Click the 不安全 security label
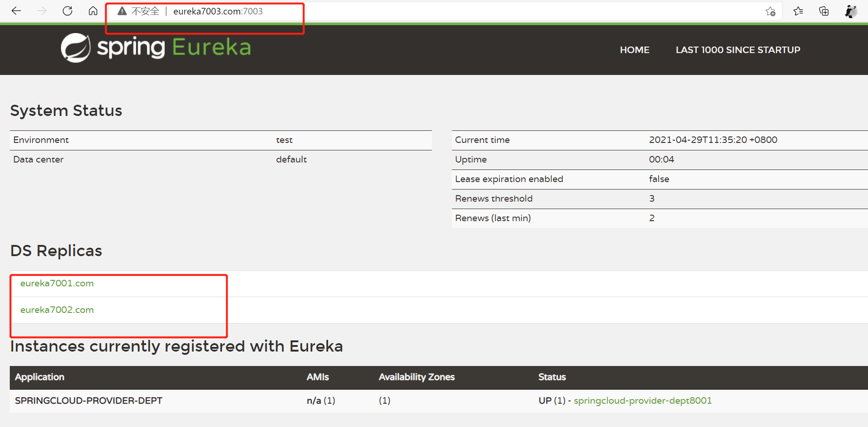868x427 pixels. tap(145, 11)
